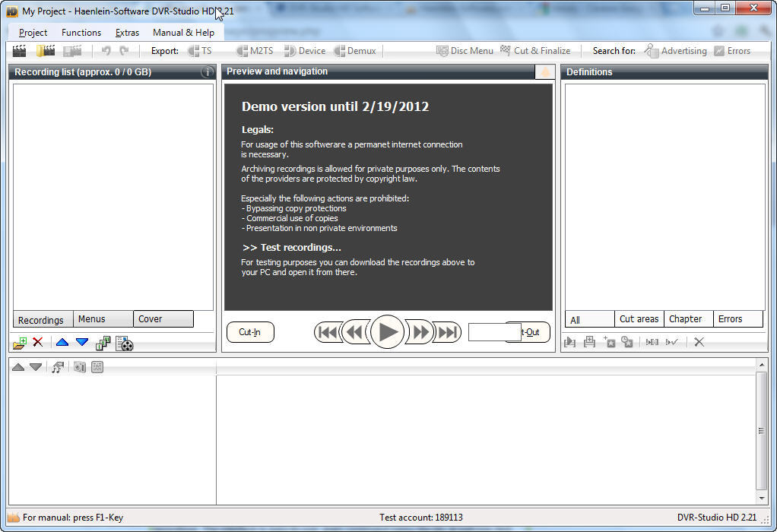
Task: Open the Extras menu
Action: pos(126,33)
